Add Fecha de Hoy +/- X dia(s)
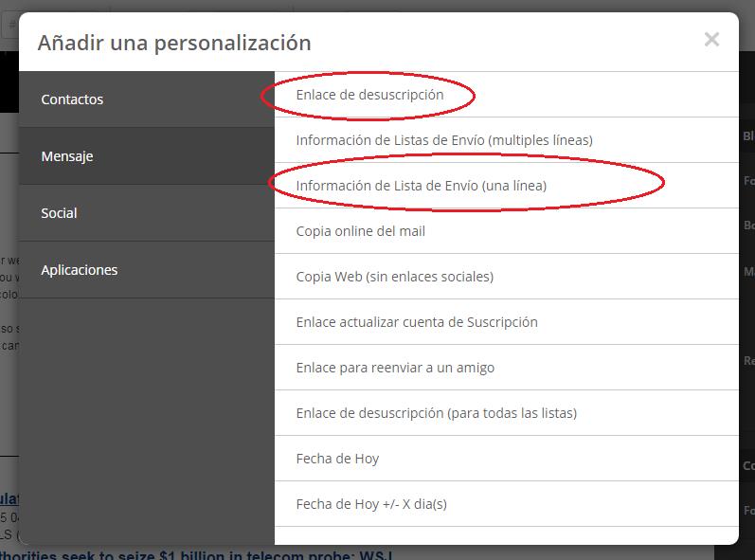This screenshot has height=560, width=755. tap(507, 504)
